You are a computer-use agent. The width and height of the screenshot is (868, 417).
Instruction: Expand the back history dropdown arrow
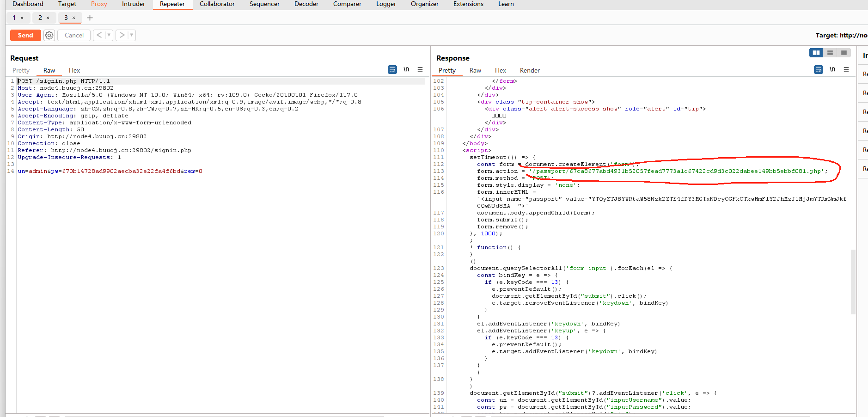(109, 35)
